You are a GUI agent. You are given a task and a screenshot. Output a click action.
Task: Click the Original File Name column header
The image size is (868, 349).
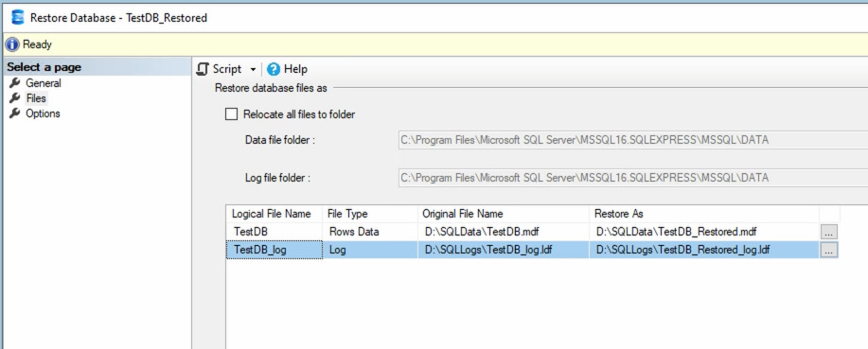504,214
